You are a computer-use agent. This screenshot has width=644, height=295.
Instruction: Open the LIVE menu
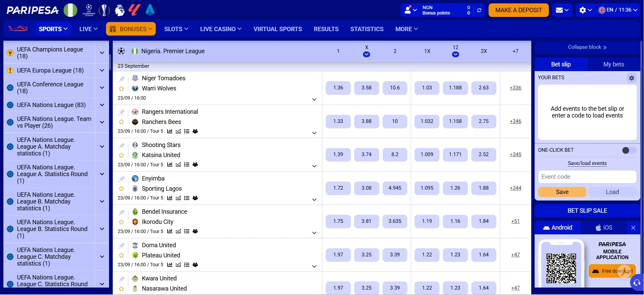88,29
